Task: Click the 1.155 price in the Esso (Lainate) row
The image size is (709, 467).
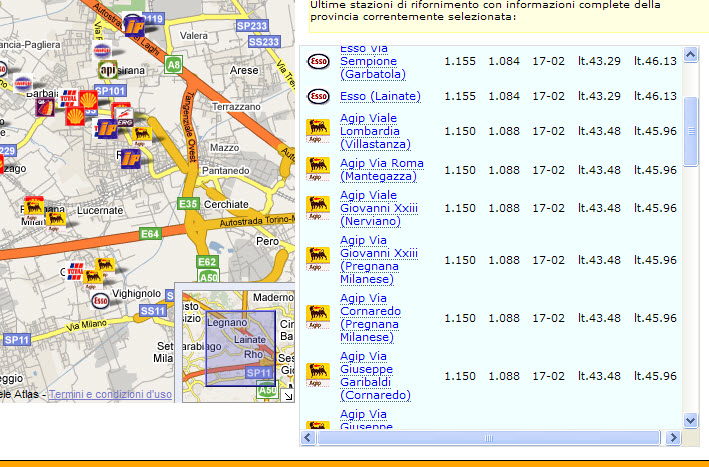Action: click(x=460, y=96)
